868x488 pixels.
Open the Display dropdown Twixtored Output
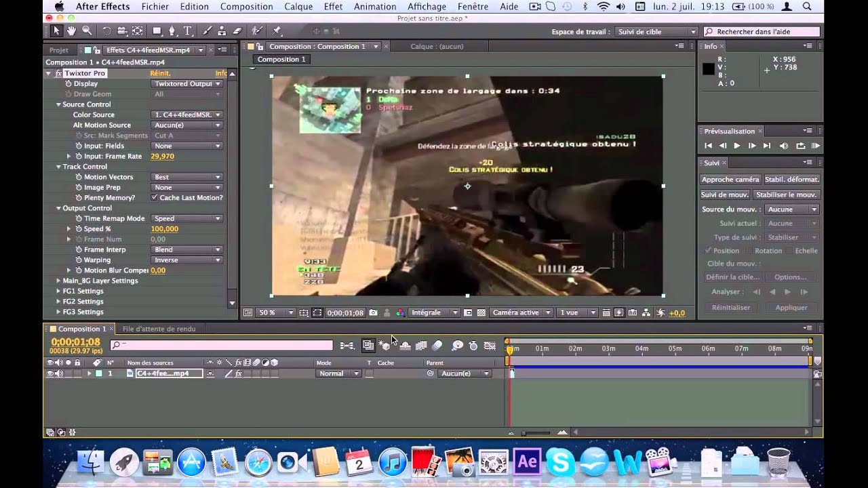tap(186, 83)
